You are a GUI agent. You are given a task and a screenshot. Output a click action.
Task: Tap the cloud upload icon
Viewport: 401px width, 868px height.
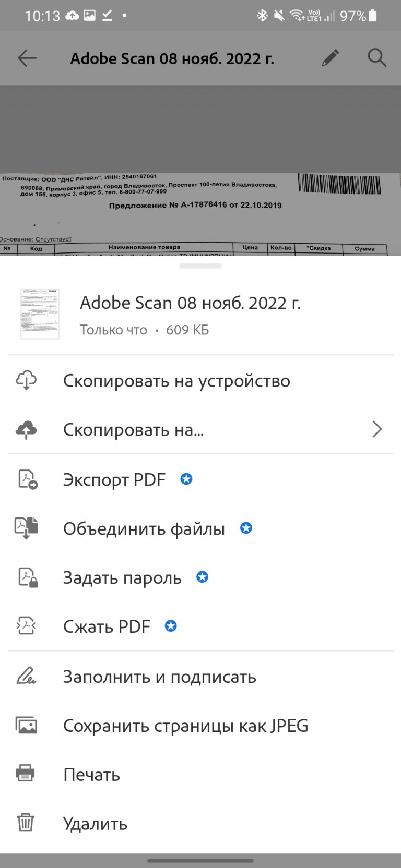pos(26,429)
